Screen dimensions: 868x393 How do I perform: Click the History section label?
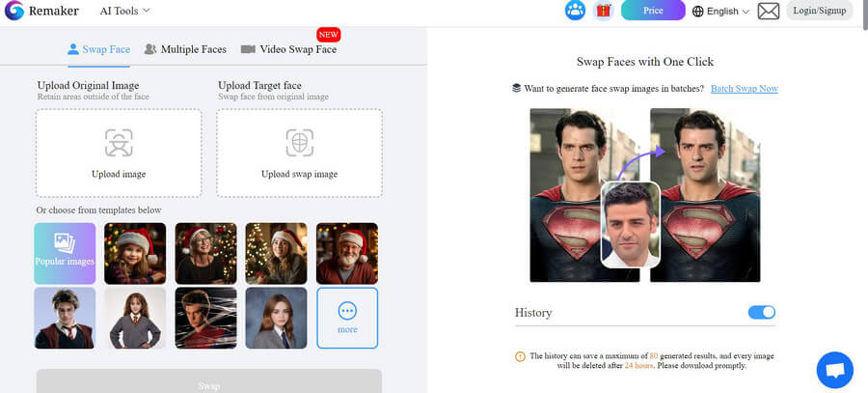coord(533,313)
